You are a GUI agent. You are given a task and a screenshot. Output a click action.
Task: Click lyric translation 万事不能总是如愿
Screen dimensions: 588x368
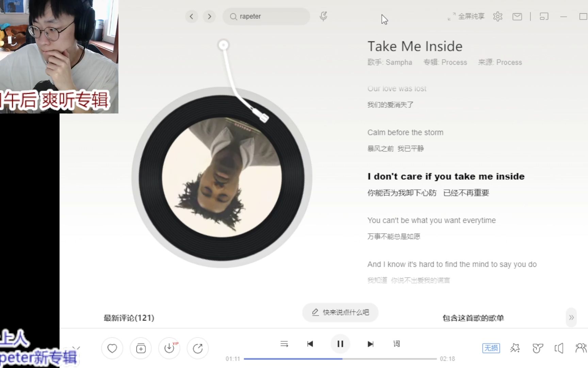[x=394, y=236]
